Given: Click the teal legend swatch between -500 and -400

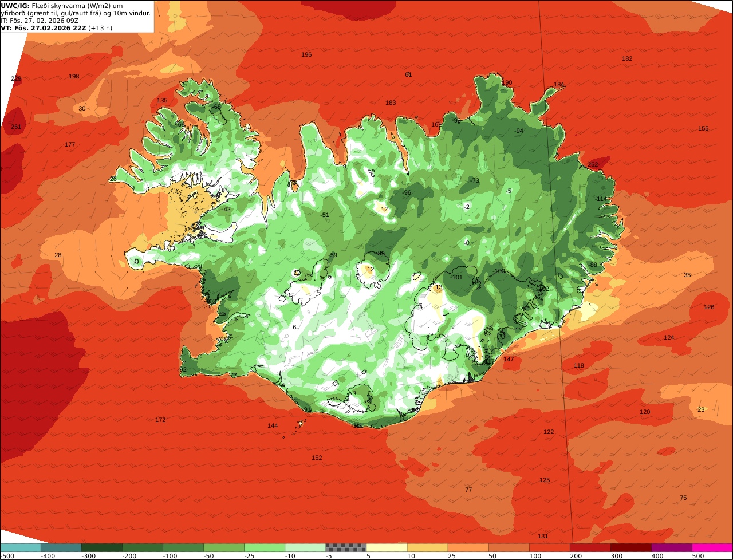Looking at the screenshot, I should click(21, 547).
